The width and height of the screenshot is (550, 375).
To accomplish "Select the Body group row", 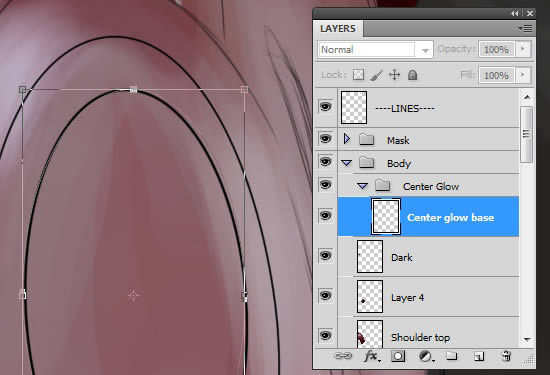I will (428, 163).
